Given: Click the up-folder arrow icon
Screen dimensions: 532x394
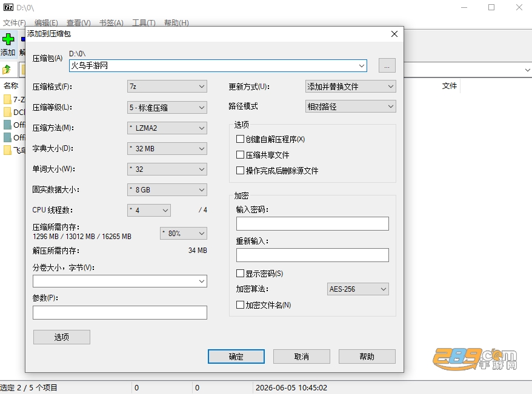Looking at the screenshot, I should [7, 70].
